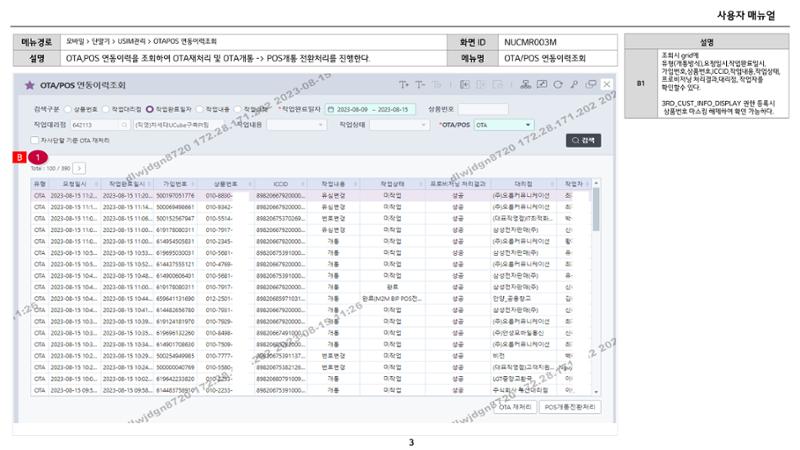Select row with 가입번호 614900606401
This screenshot has height=450, width=800.
pyautogui.click(x=312, y=276)
